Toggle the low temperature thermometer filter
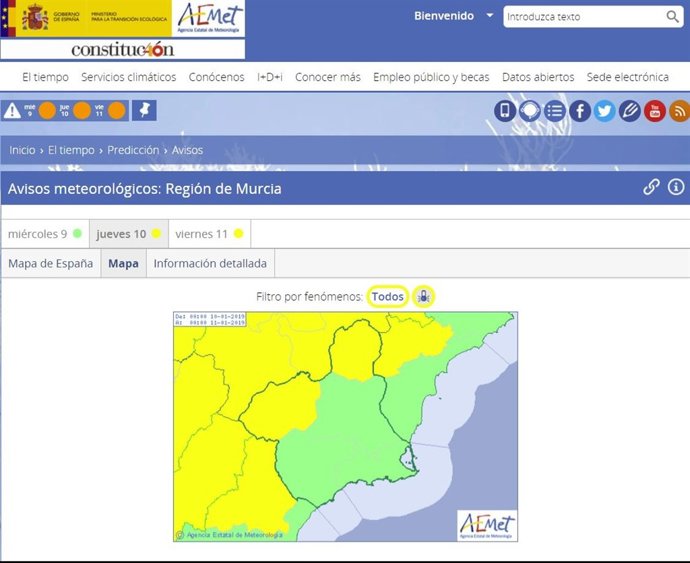The height and width of the screenshot is (563, 690). (423, 297)
